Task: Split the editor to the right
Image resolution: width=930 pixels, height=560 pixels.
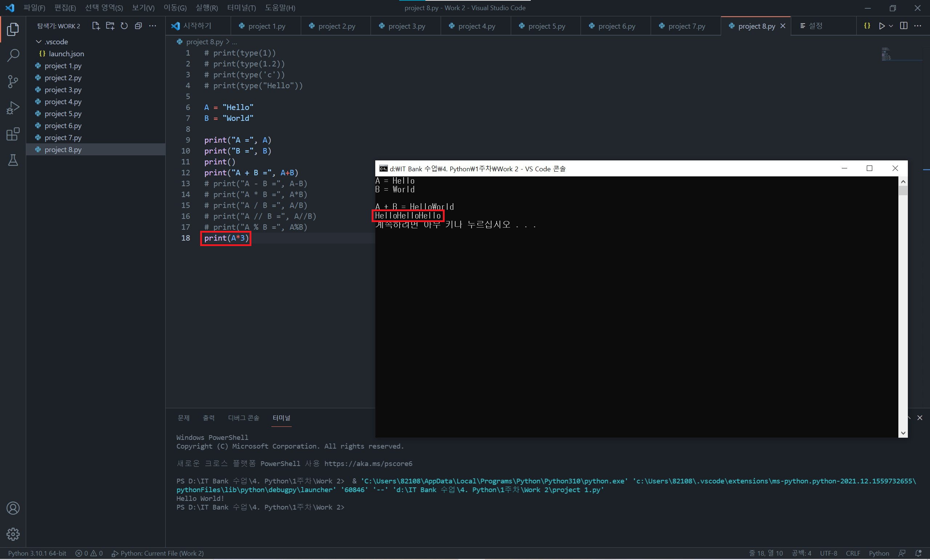Action: point(903,26)
